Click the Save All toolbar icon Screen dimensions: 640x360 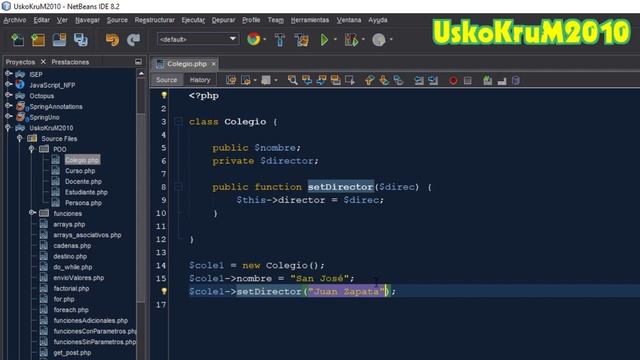point(80,40)
